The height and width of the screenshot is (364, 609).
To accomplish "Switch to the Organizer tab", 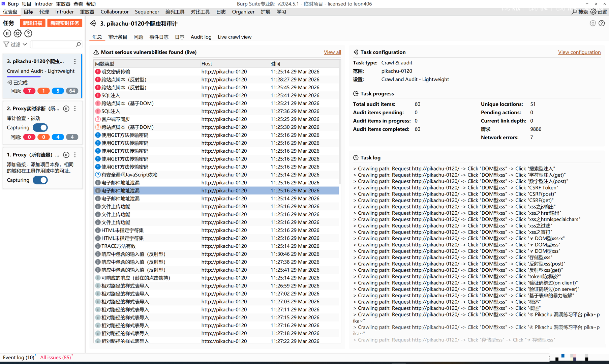I will [x=243, y=12].
